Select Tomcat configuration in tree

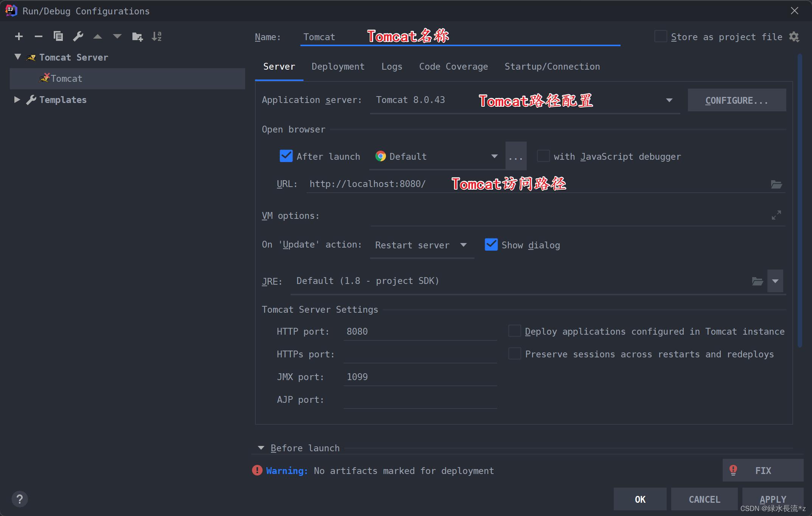[x=128, y=78]
